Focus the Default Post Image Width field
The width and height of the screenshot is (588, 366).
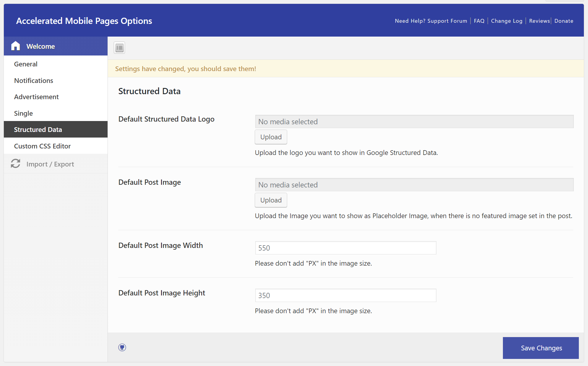click(346, 248)
